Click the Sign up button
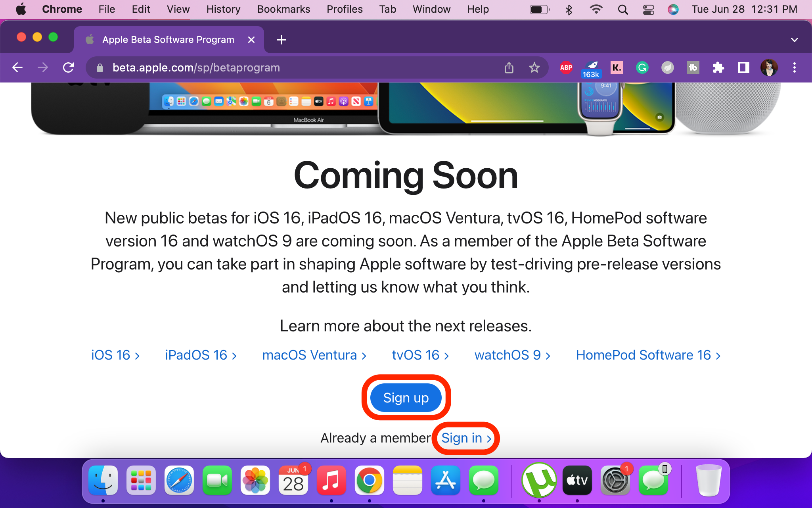812x508 pixels. [406, 398]
